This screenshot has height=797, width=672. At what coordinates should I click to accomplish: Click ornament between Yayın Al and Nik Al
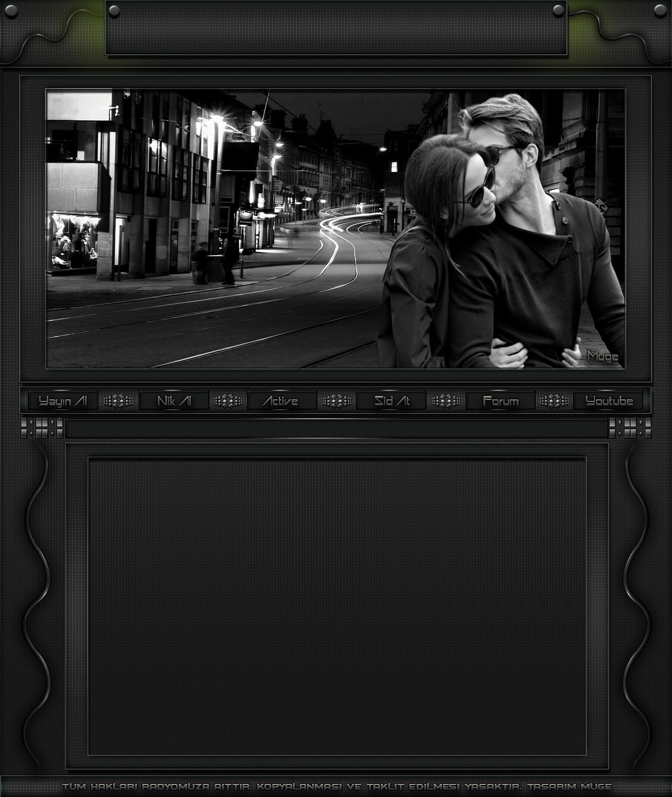(x=118, y=400)
